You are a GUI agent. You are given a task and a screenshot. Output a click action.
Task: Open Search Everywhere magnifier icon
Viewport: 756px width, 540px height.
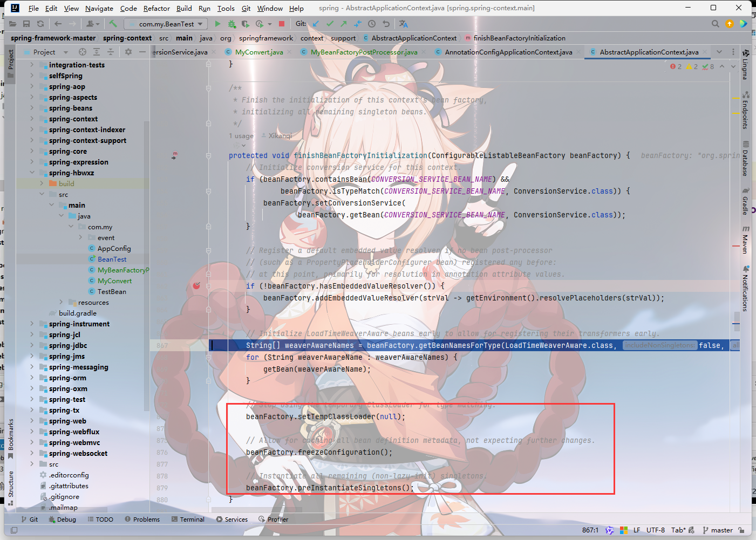[x=716, y=24]
